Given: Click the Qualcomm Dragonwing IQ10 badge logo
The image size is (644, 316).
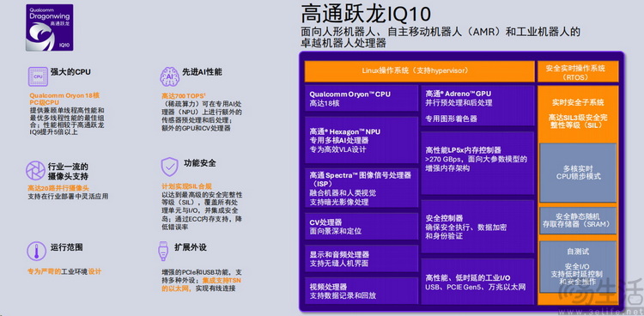Looking at the screenshot, I should click(x=49, y=27).
